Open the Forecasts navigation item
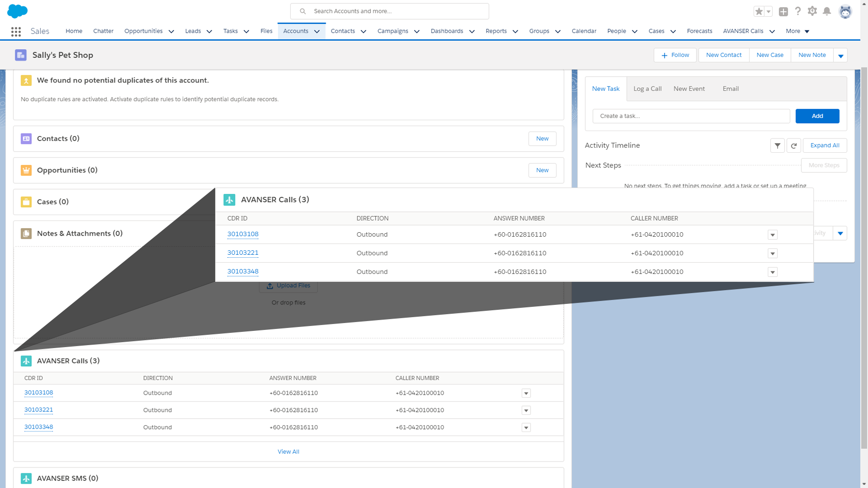The image size is (868, 488). [x=700, y=31]
